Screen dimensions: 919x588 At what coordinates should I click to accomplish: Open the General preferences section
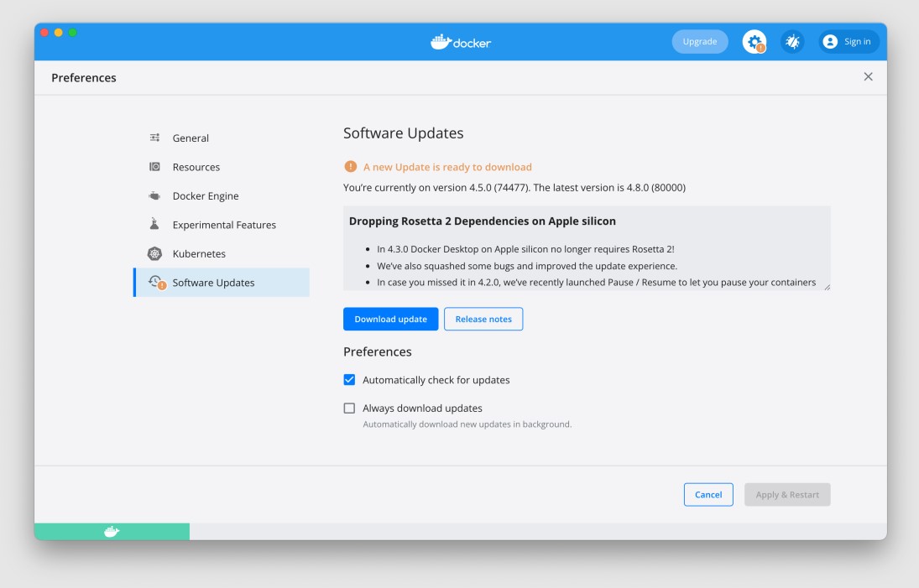222,138
